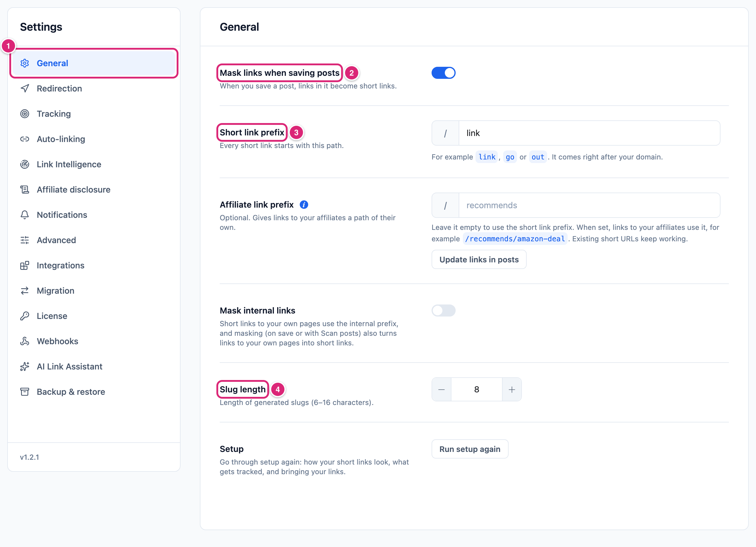Go to Auto-linking settings
Screen dimensions: 756x547
coord(94,139)
